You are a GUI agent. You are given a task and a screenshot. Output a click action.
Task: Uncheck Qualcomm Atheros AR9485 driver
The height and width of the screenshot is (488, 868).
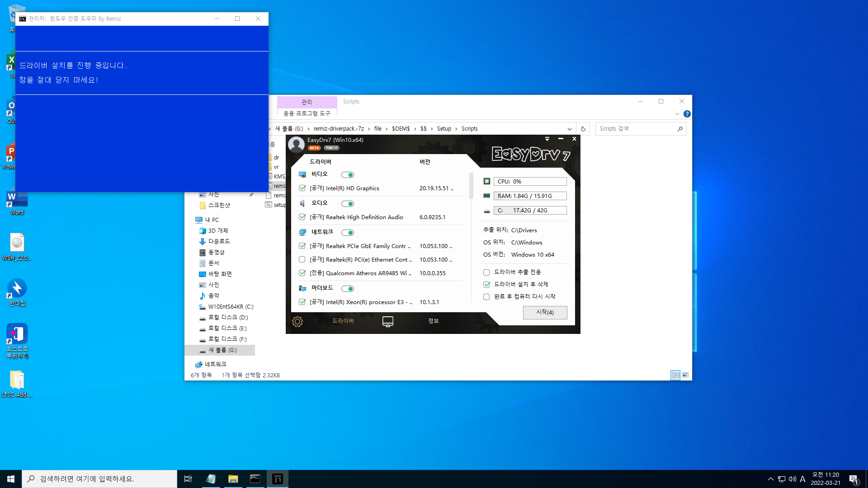click(302, 273)
